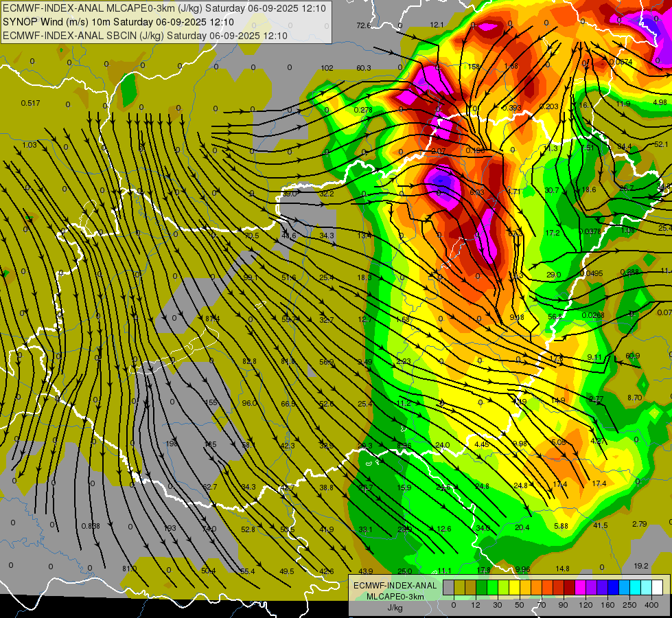Click the map value 62.7
672x618 pixels.
(x=210, y=487)
